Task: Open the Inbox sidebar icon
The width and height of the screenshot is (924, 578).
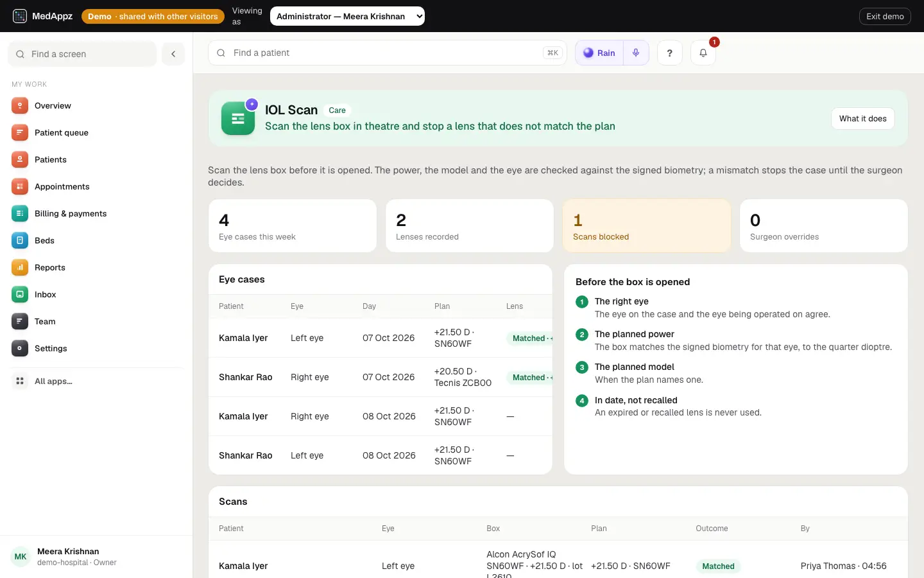Action: tap(20, 295)
